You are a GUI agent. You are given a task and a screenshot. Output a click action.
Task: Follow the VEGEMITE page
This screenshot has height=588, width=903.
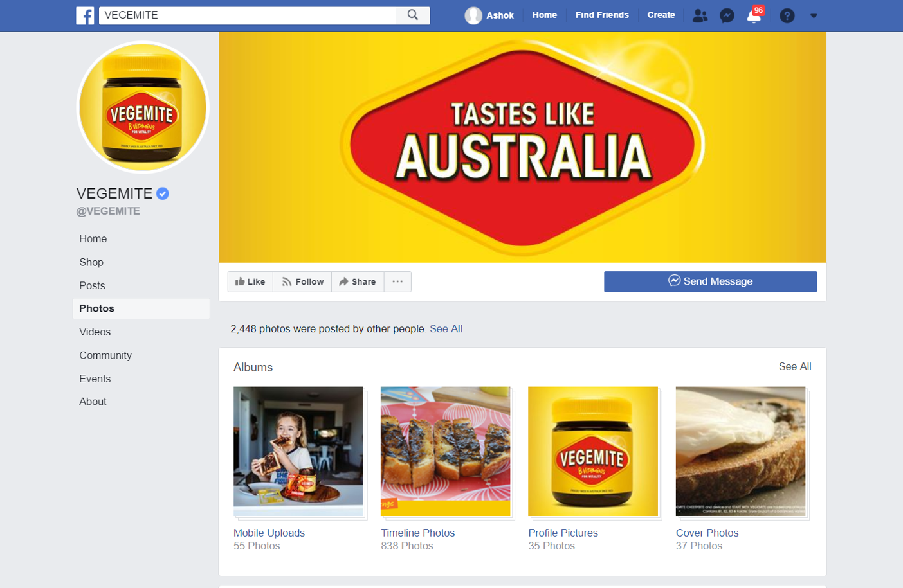click(302, 281)
